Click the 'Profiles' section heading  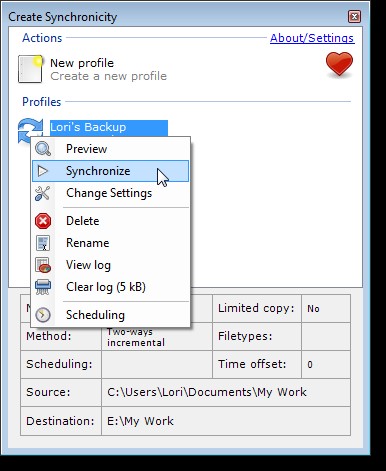click(42, 102)
